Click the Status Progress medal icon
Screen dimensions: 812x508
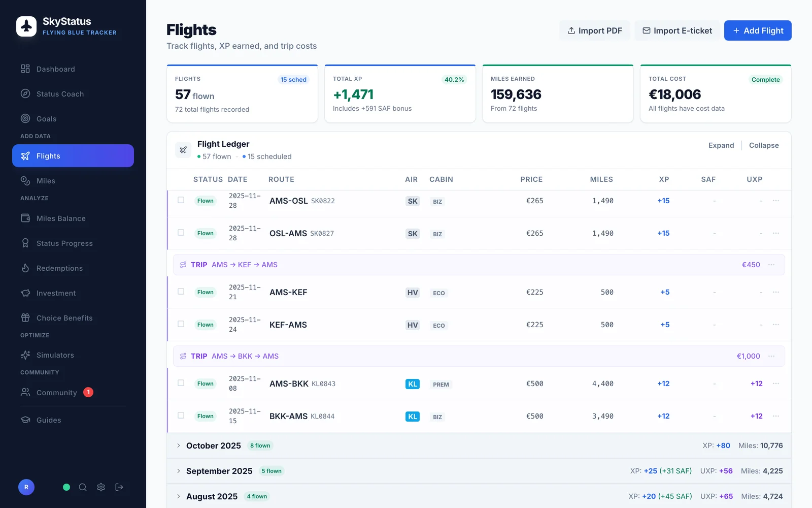pyautogui.click(x=25, y=243)
